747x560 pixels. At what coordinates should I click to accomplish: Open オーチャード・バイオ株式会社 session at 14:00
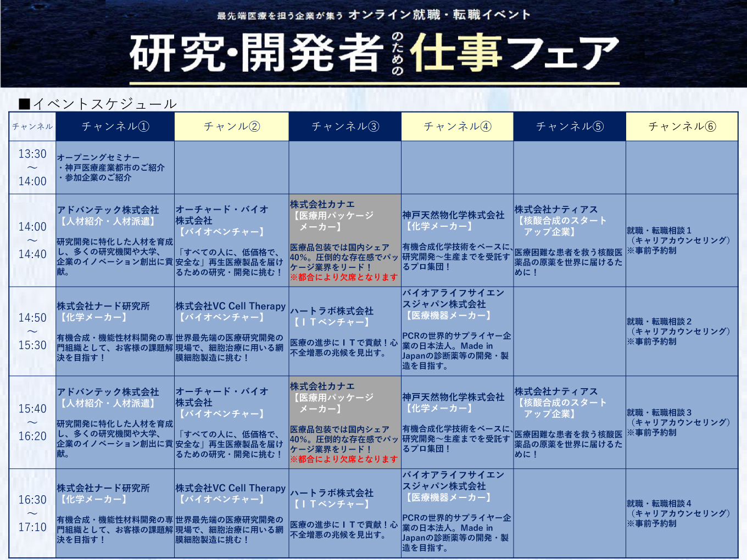point(231,240)
